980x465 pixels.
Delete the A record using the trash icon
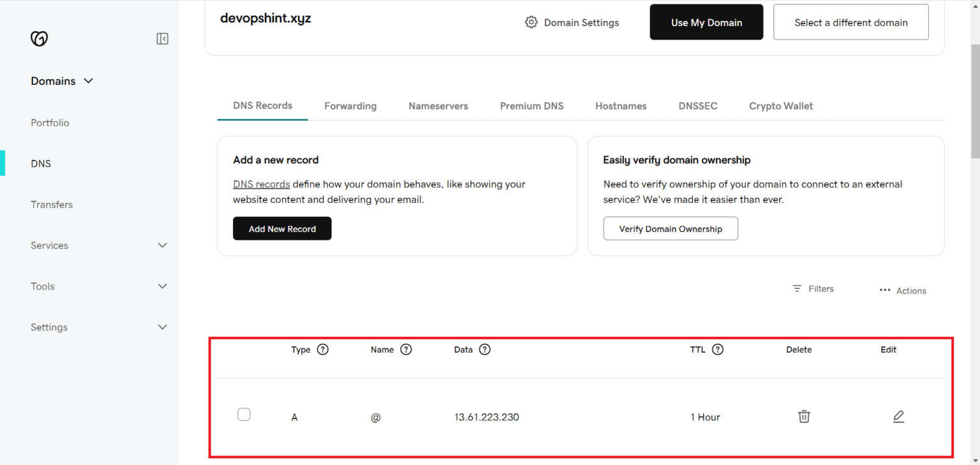[x=803, y=416]
